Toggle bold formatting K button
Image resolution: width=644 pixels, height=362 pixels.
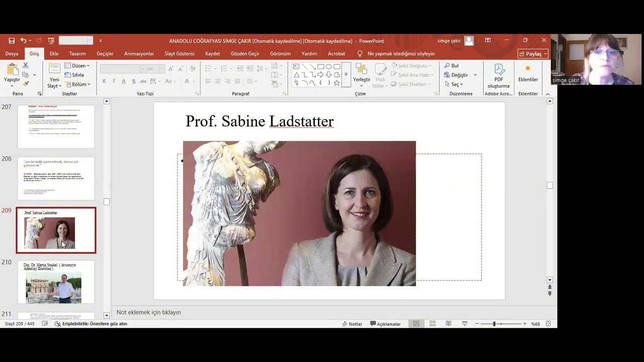click(x=104, y=81)
